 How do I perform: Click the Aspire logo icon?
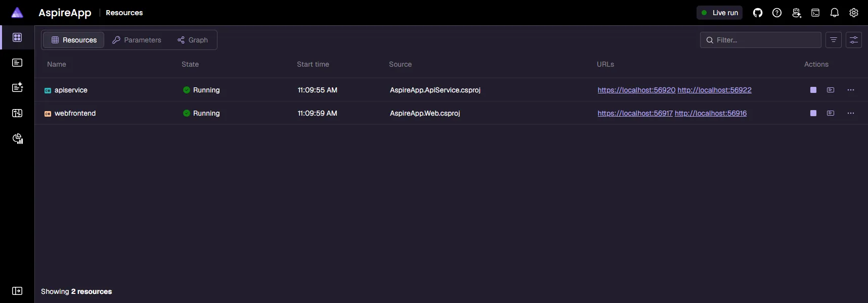point(17,13)
